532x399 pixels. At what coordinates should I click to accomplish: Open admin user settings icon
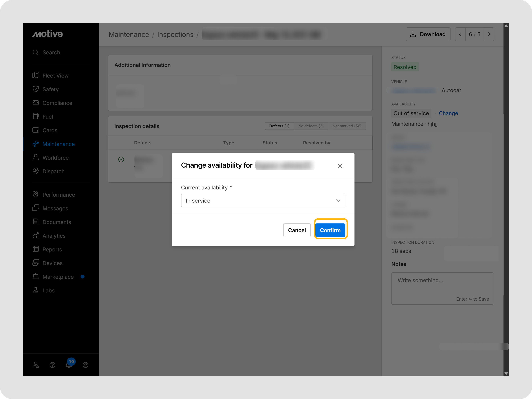(x=36, y=365)
